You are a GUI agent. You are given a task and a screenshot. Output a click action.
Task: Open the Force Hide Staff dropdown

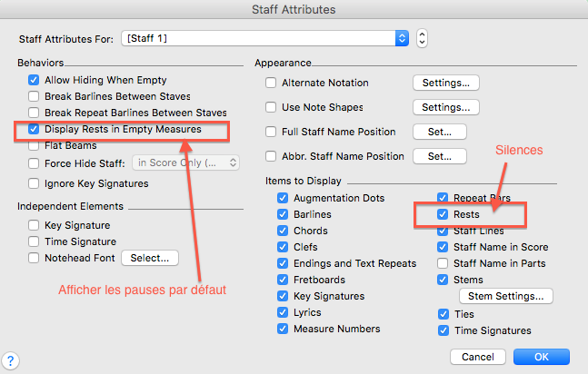(186, 163)
